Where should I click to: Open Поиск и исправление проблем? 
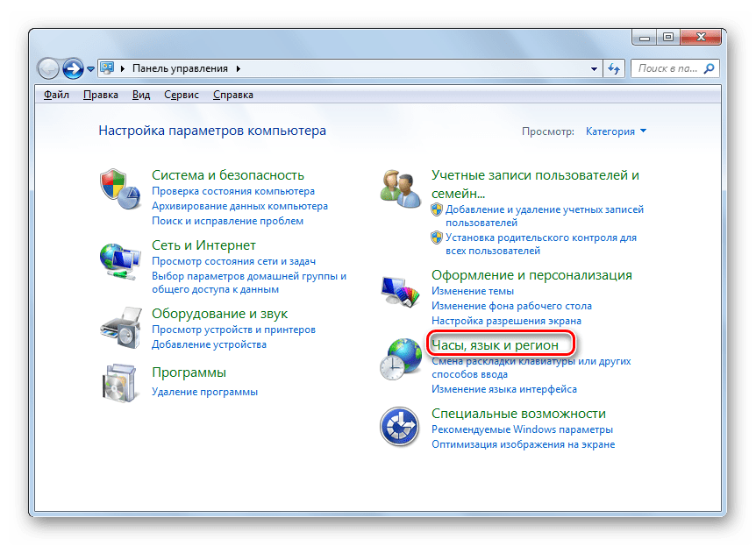(227, 221)
